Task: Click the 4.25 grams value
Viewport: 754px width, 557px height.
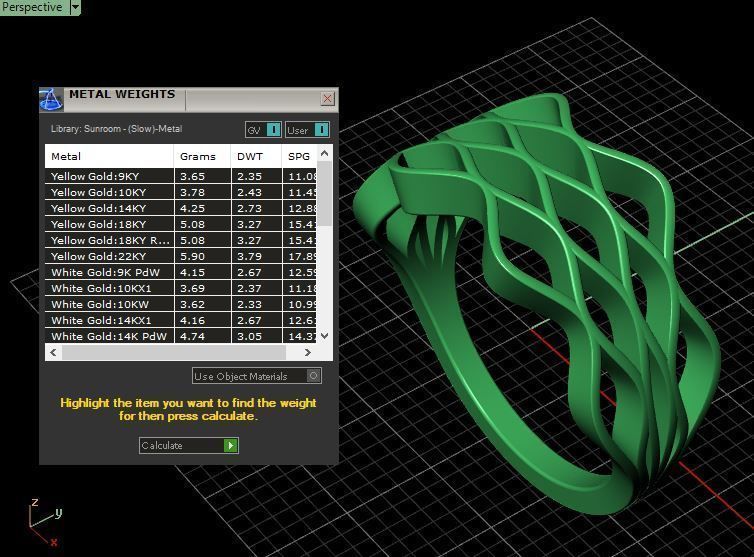Action: tap(192, 208)
